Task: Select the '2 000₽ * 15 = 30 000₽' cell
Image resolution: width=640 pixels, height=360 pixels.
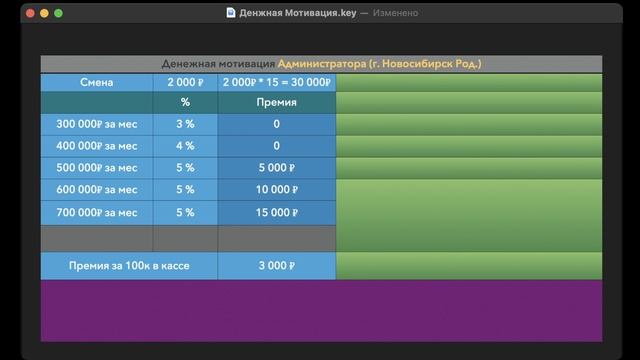Action: (x=277, y=82)
